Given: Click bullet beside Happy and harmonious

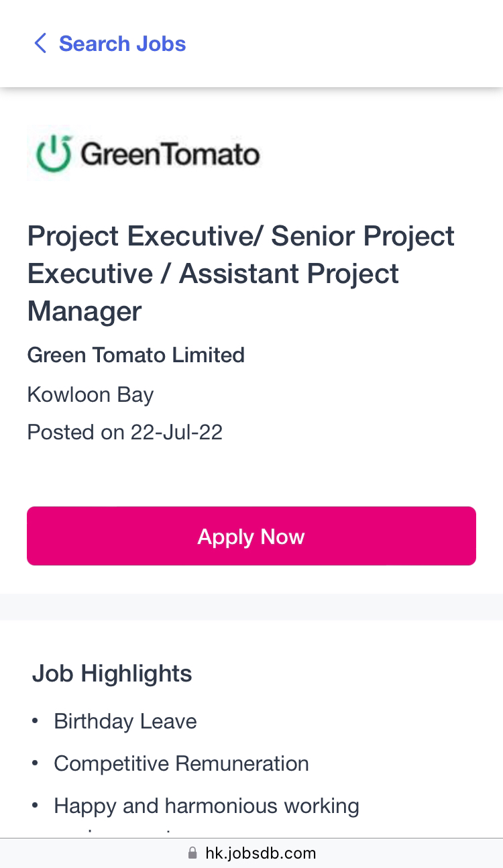Looking at the screenshot, I should click(35, 805).
